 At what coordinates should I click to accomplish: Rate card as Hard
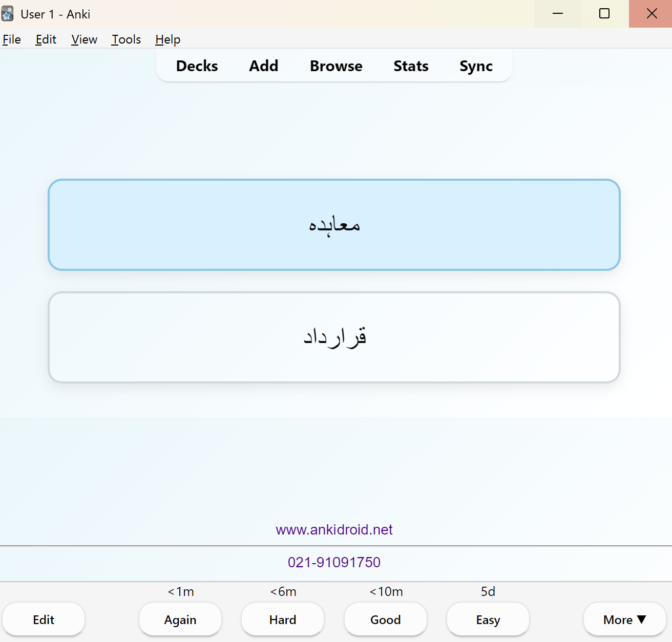283,619
